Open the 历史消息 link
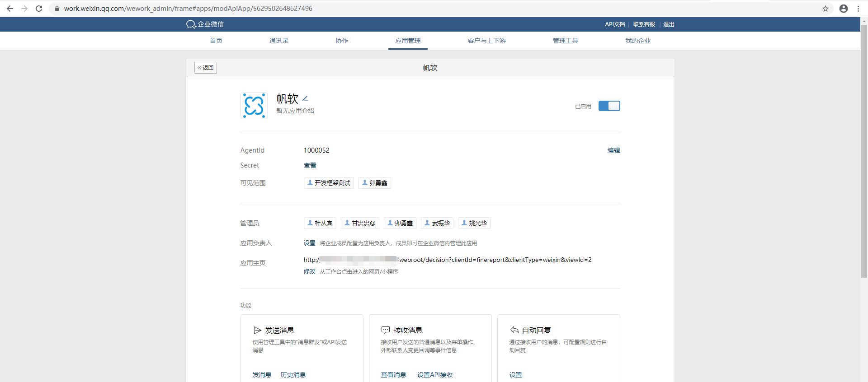Image resolution: width=868 pixels, height=382 pixels. (x=293, y=375)
